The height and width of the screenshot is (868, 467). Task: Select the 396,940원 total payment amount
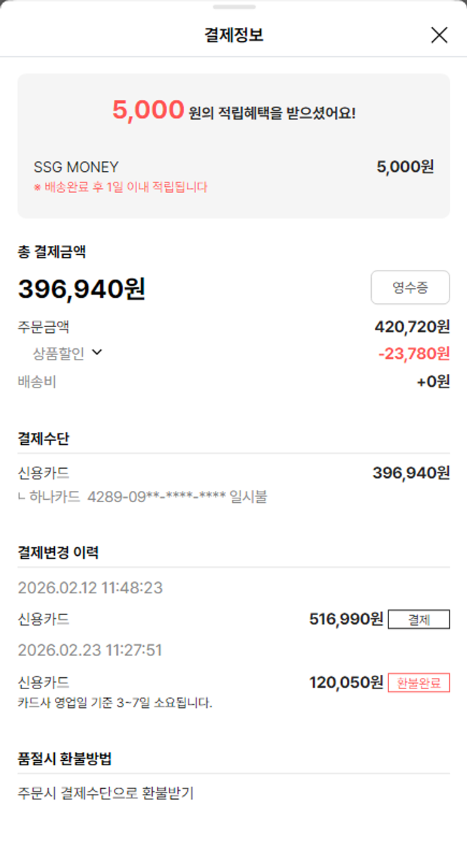click(82, 289)
